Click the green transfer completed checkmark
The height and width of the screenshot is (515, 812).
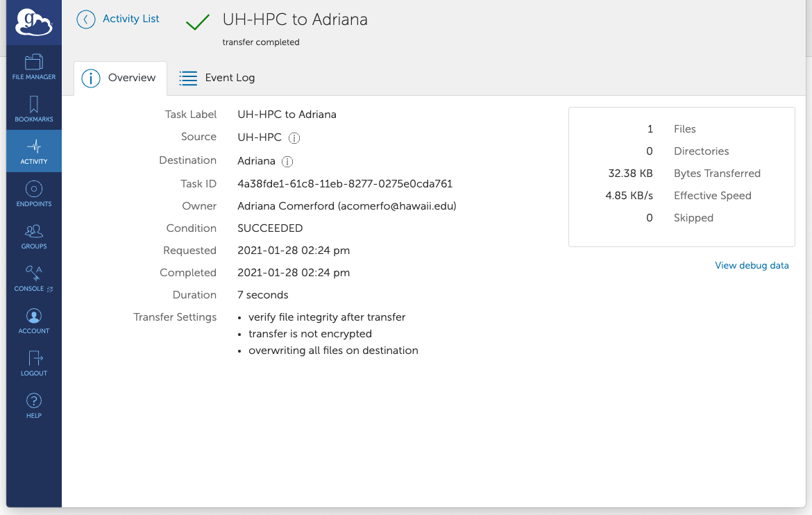point(197,22)
